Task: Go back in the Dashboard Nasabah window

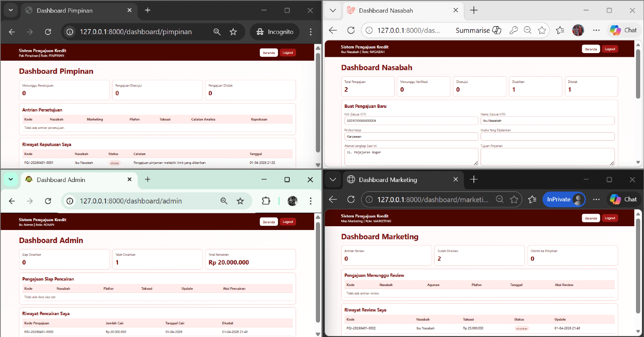Action: pyautogui.click(x=333, y=30)
